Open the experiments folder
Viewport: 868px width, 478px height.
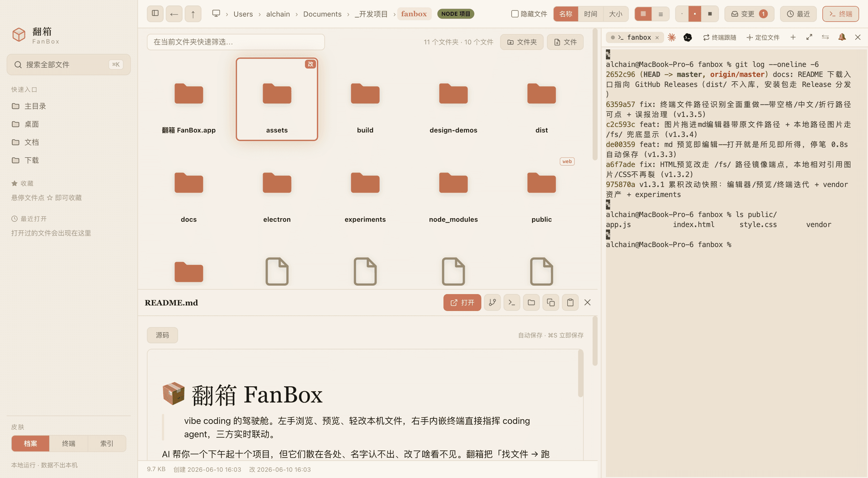click(365, 189)
